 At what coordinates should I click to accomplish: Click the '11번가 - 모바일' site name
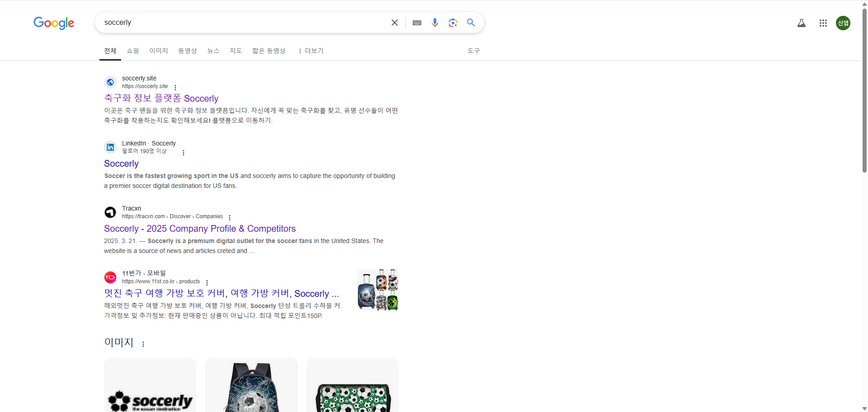144,273
